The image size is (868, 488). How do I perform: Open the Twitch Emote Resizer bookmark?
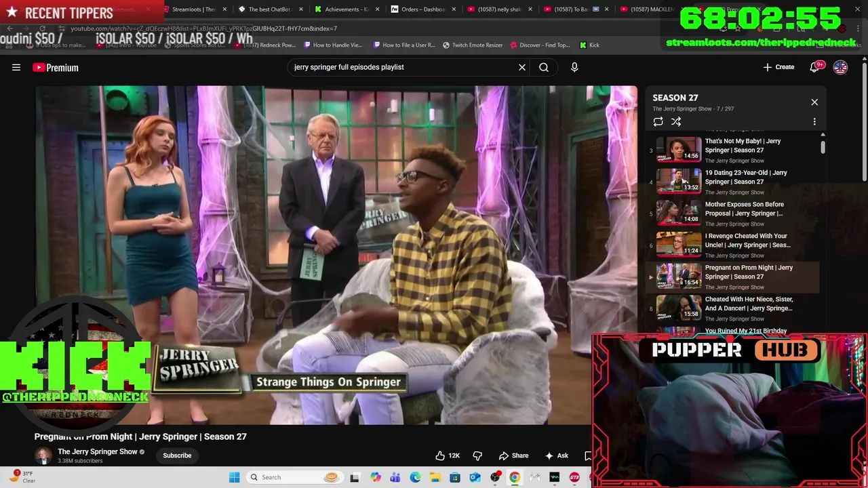coord(473,45)
